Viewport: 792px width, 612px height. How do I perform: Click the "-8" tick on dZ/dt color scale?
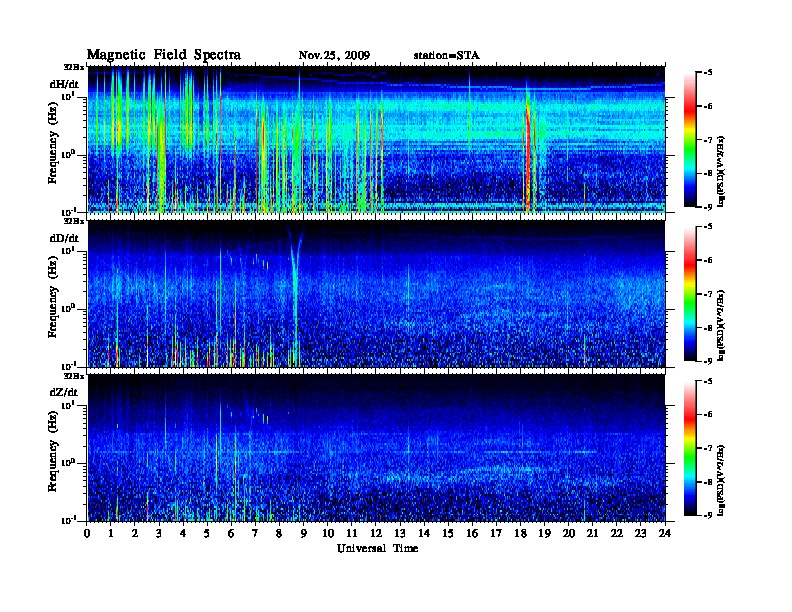[708, 482]
